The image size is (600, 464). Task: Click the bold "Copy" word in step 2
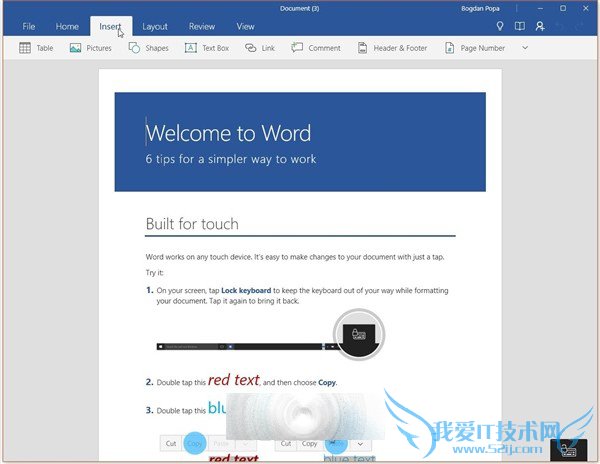327,383
